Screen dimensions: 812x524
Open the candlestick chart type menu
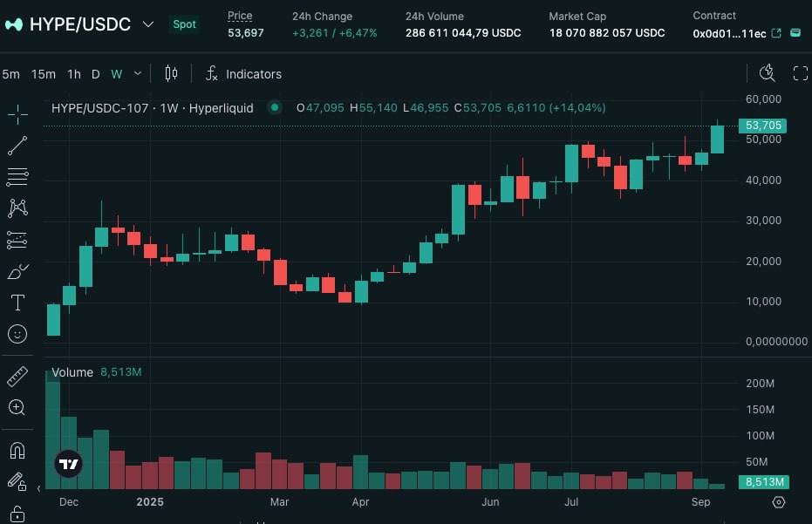click(171, 73)
